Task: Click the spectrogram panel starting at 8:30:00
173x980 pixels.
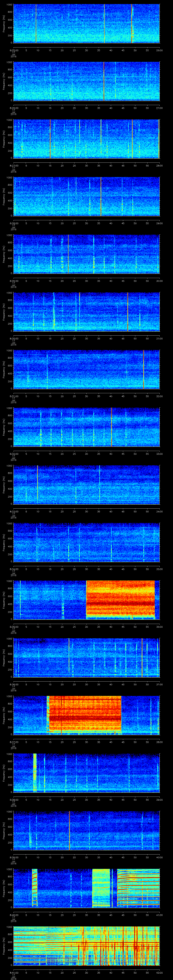Action: [87, 312]
